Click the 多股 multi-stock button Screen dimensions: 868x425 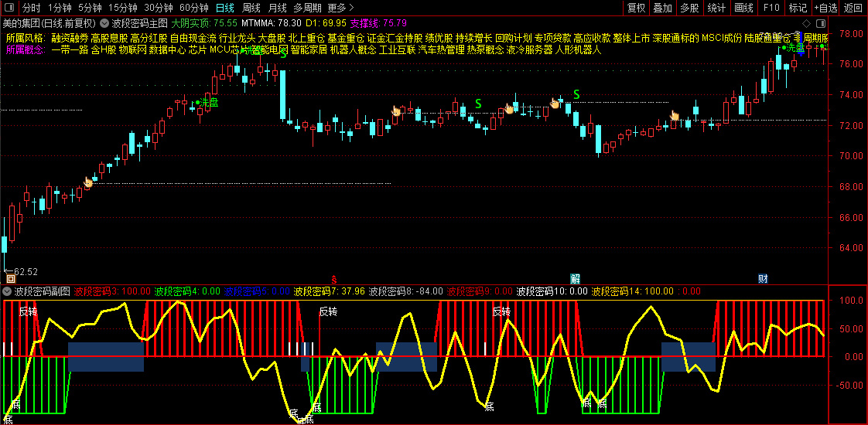click(x=689, y=8)
